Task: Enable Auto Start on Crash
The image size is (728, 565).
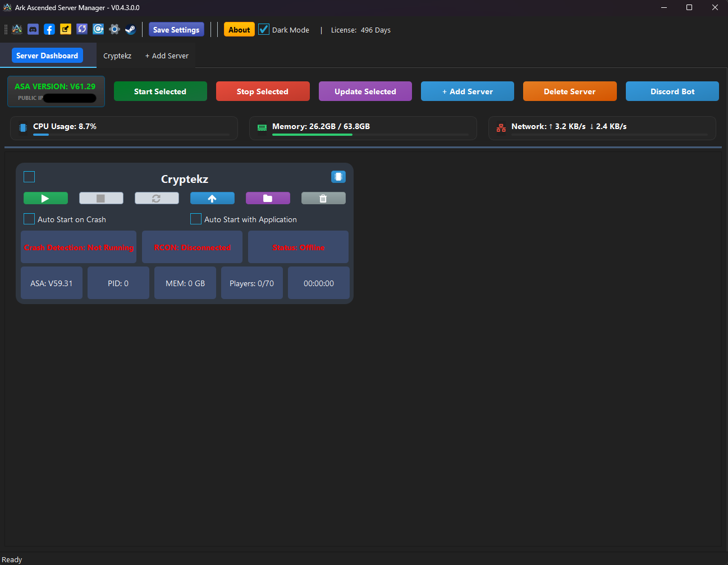Action: 29,219
